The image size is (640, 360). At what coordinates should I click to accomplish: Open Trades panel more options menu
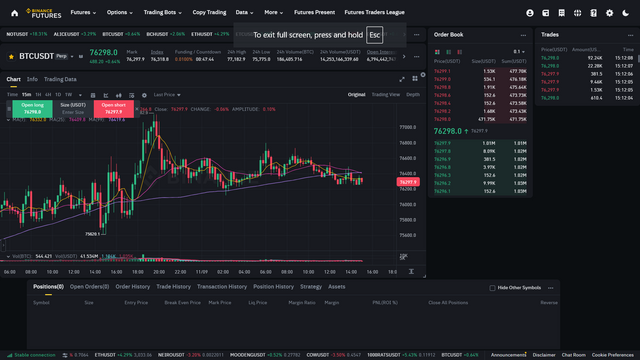pyautogui.click(x=631, y=35)
